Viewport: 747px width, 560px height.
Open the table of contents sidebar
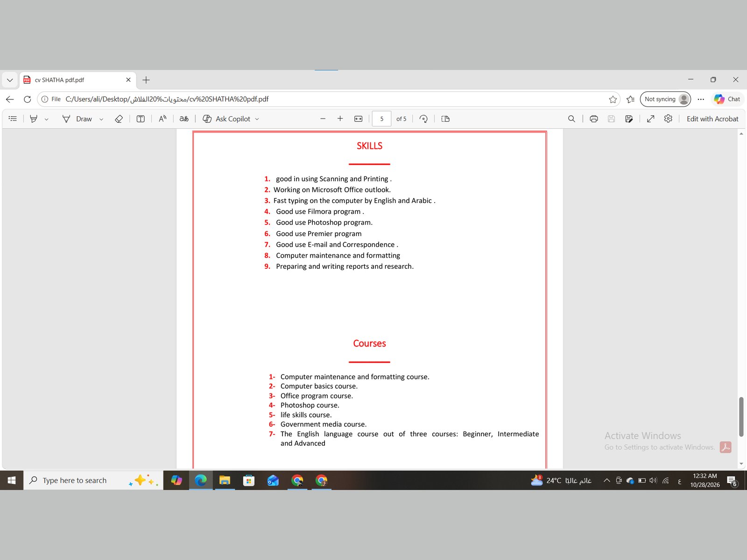[13, 119]
